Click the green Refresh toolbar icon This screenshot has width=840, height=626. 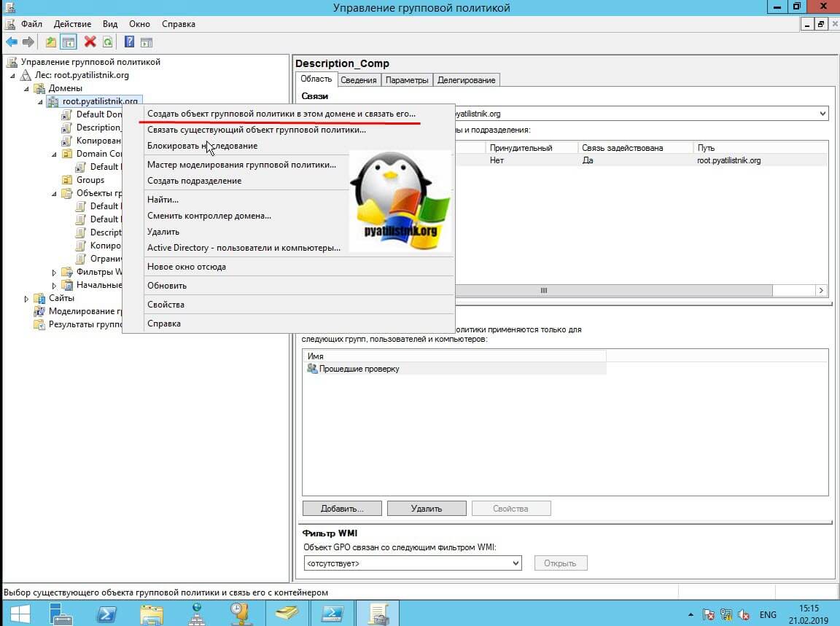(107, 42)
